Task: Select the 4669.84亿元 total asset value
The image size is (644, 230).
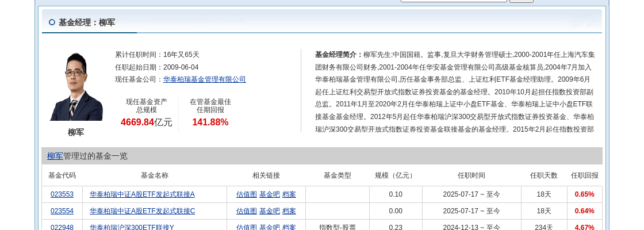Action: coord(147,122)
